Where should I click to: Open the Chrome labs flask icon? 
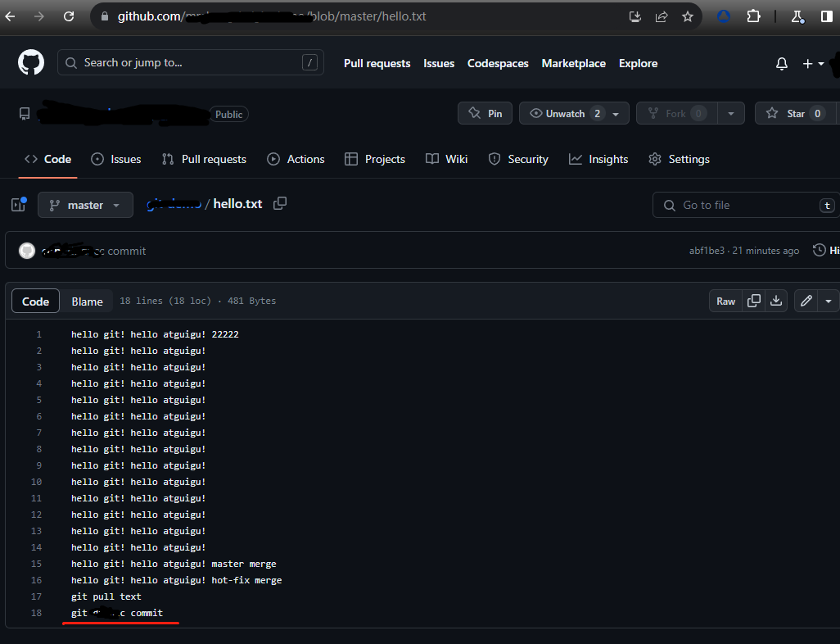click(797, 16)
